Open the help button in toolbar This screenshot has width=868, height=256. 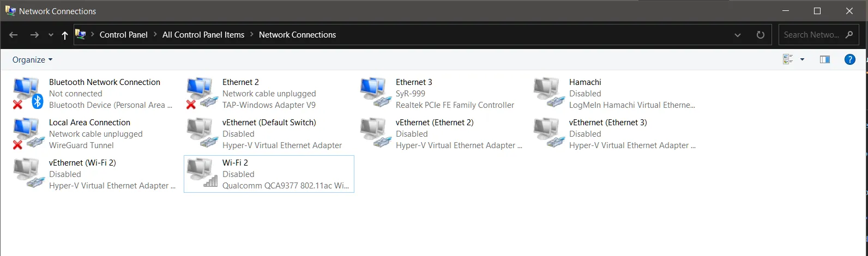(849, 59)
